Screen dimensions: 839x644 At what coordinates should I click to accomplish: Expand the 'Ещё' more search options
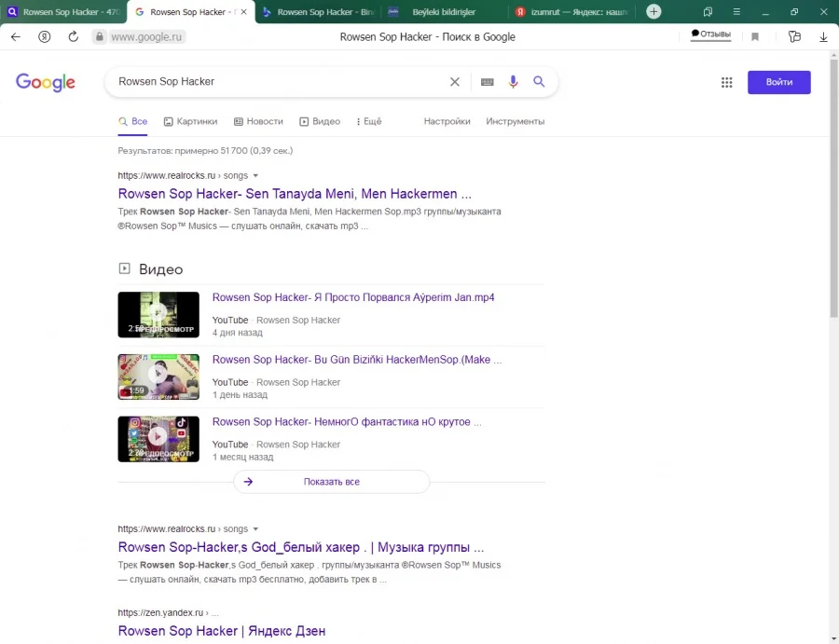click(x=369, y=121)
